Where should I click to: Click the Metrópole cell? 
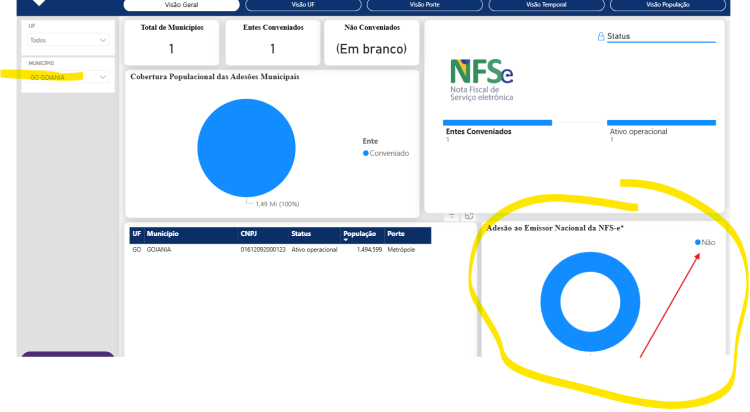click(x=401, y=250)
